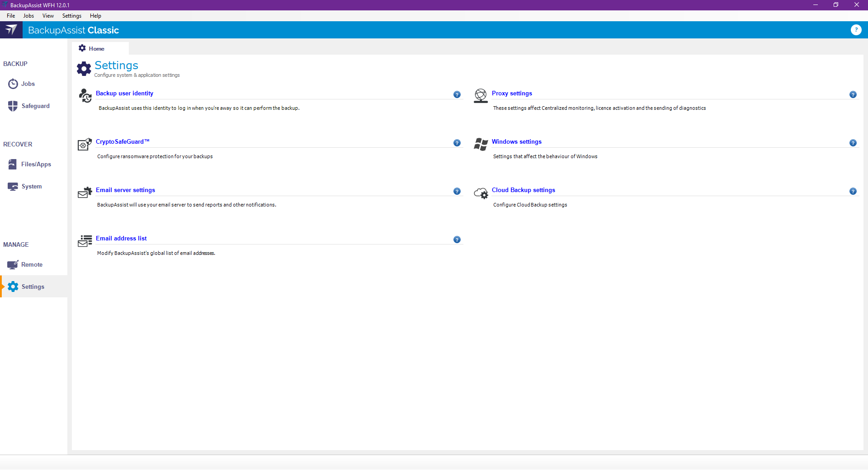868x470 pixels.
Task: Click the 'These settings affect Centralized monitoring' description
Action: 599,108
